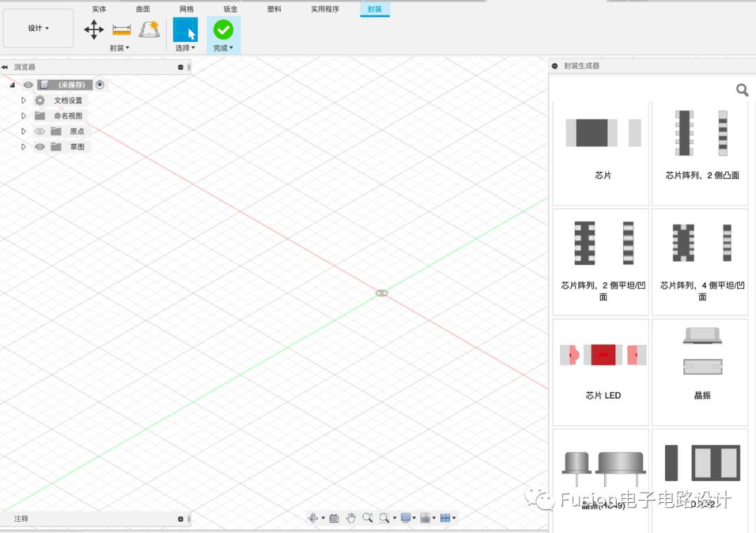The image size is (756, 533).
Task: Open the package generator search icon
Action: (742, 90)
